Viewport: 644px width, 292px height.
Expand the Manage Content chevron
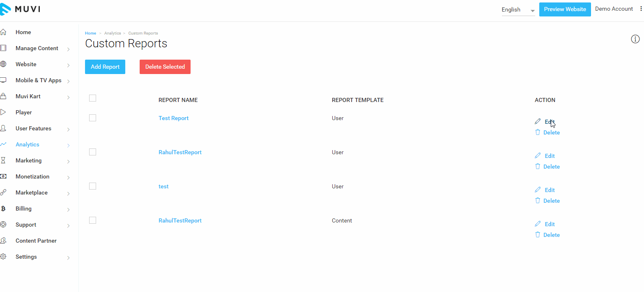point(68,49)
